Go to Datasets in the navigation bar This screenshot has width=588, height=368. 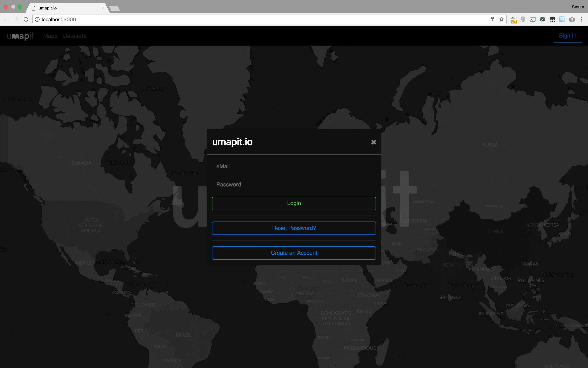(x=75, y=36)
